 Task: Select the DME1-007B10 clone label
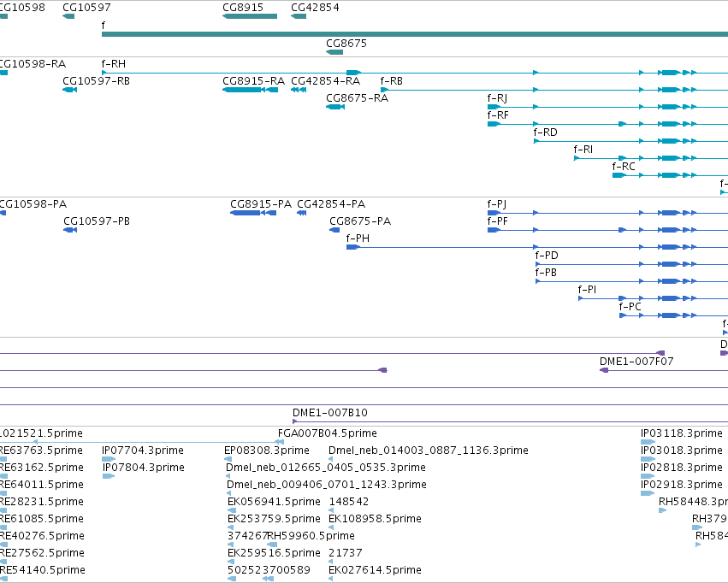click(x=330, y=413)
